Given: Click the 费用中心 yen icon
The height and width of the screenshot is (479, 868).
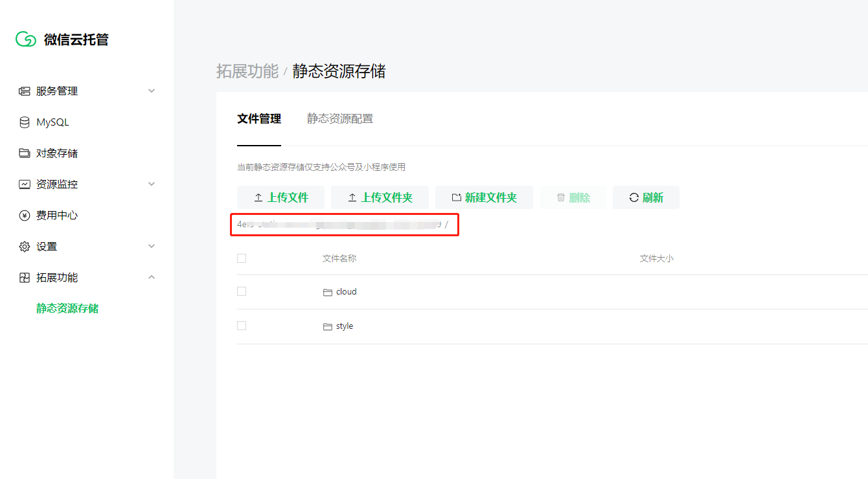Looking at the screenshot, I should click(x=25, y=216).
